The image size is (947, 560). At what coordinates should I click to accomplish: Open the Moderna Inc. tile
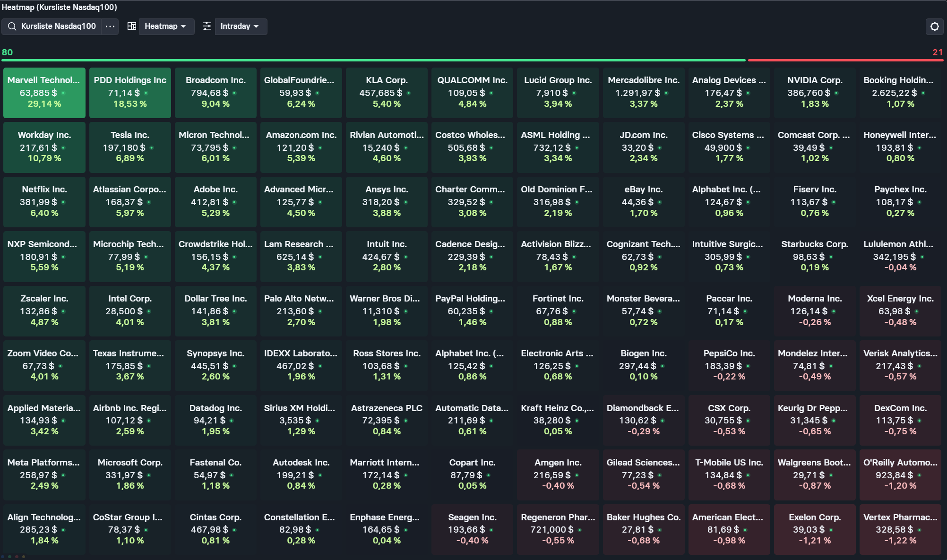click(815, 311)
